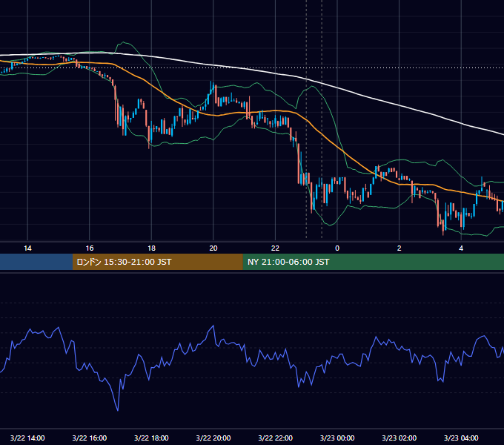Click the 3/23 00:00 time label

[x=337, y=438]
